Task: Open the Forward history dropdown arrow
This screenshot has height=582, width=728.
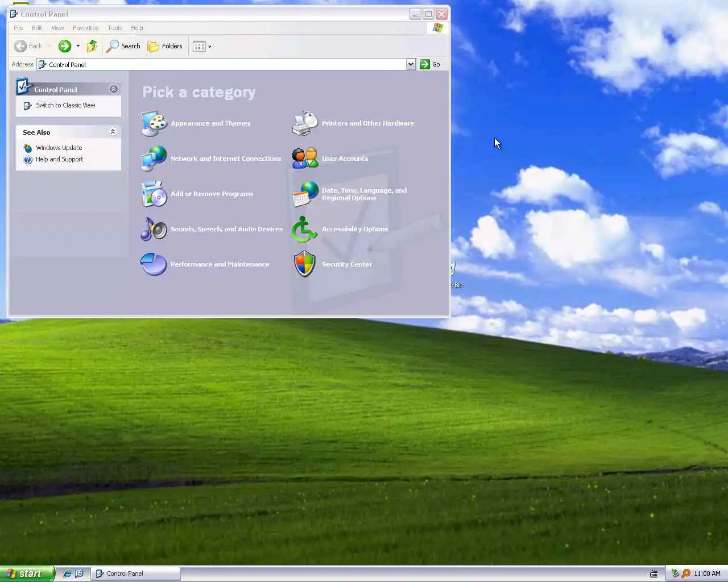Action: pyautogui.click(x=78, y=46)
